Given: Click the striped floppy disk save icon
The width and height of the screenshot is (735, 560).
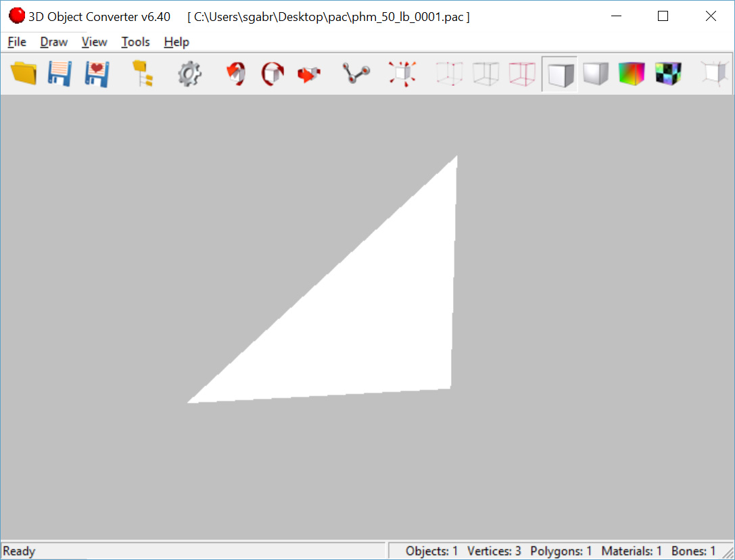Looking at the screenshot, I should tap(60, 73).
